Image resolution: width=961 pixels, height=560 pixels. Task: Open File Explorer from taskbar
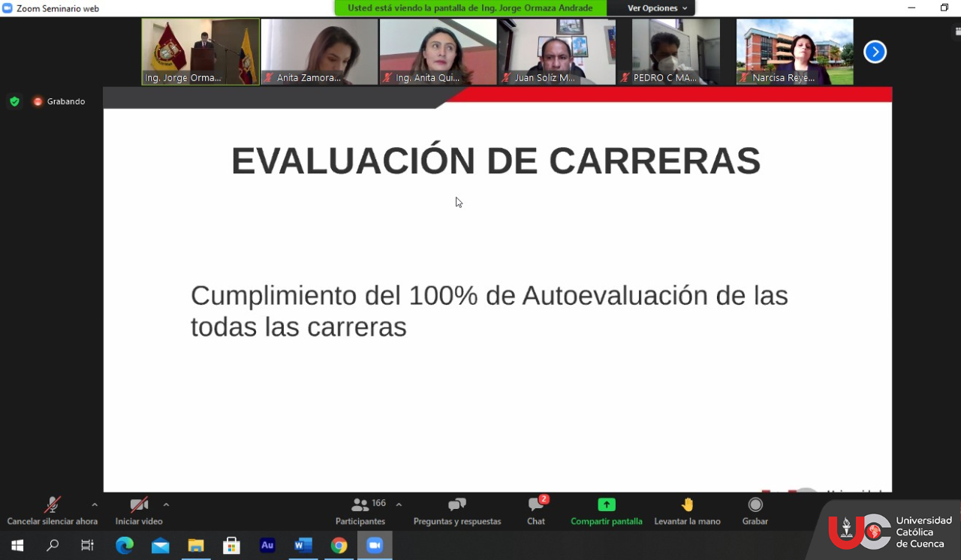pos(196,546)
